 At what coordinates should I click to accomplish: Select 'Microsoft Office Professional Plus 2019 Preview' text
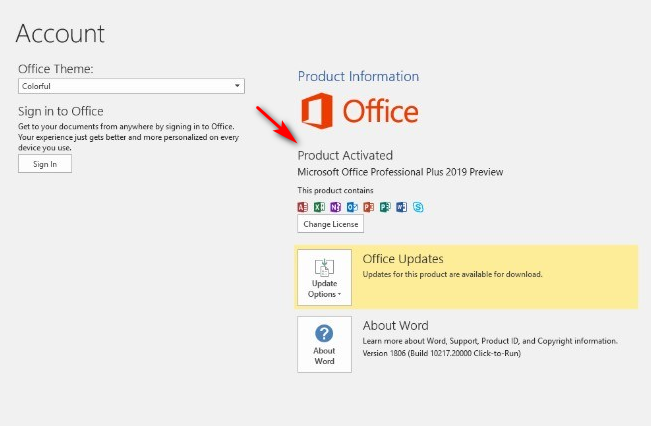[x=400, y=172]
